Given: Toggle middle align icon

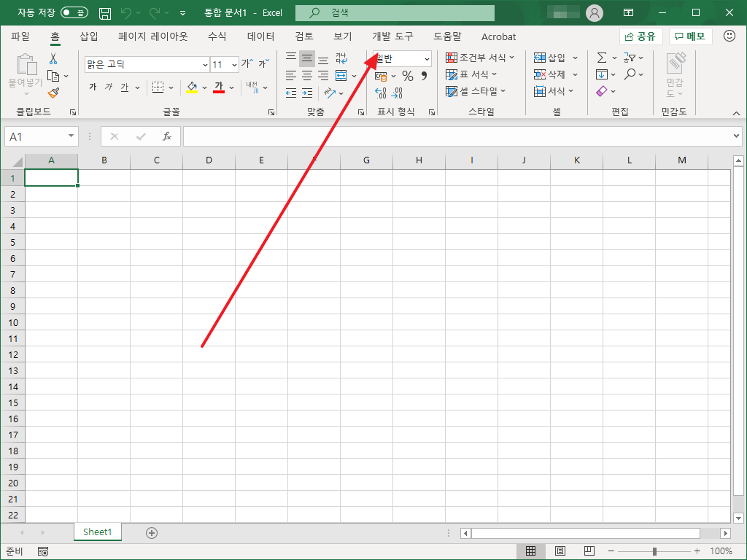Looking at the screenshot, I should tap(307, 58).
